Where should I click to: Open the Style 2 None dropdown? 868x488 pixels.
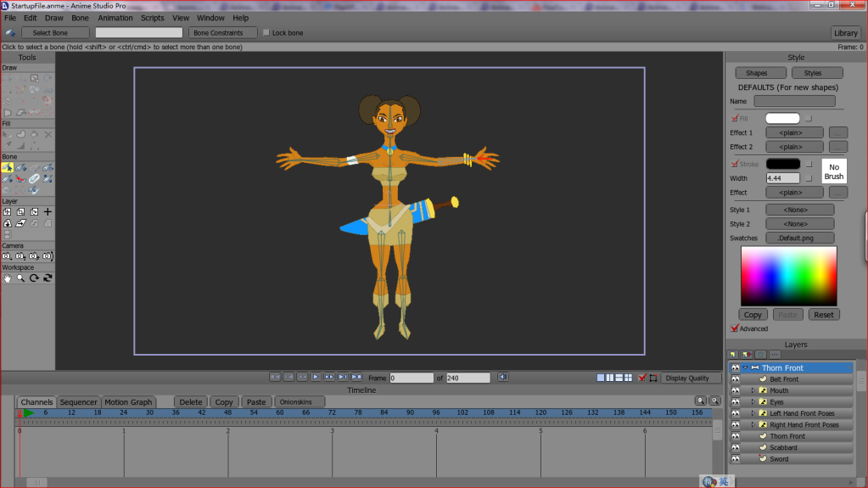(x=800, y=224)
